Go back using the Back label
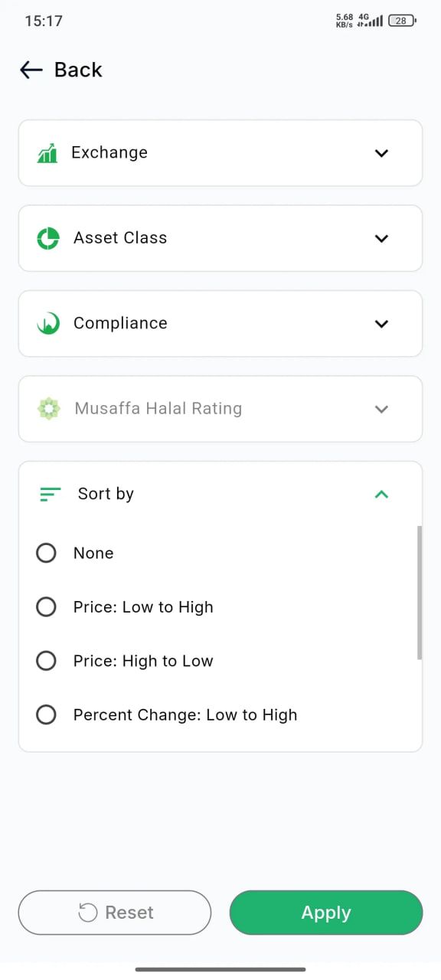 coord(78,70)
